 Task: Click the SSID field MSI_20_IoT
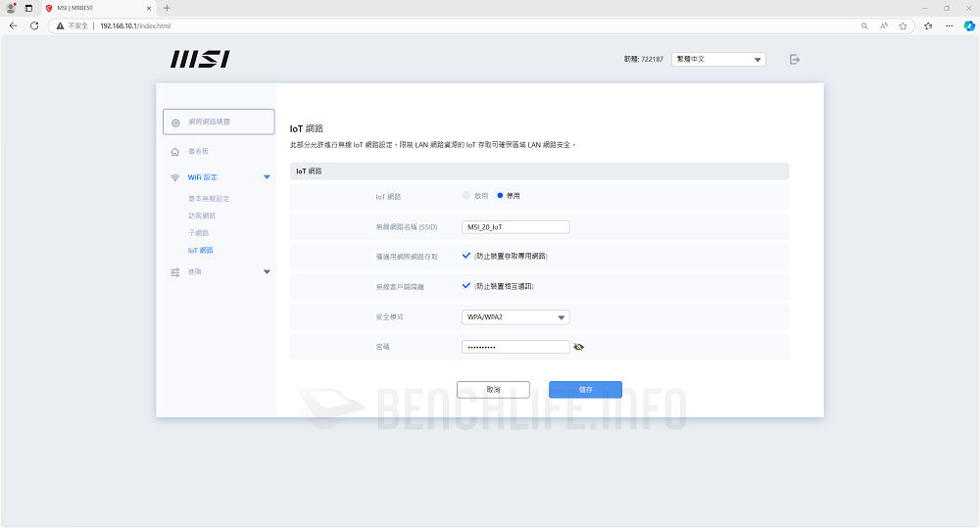pyautogui.click(x=515, y=227)
